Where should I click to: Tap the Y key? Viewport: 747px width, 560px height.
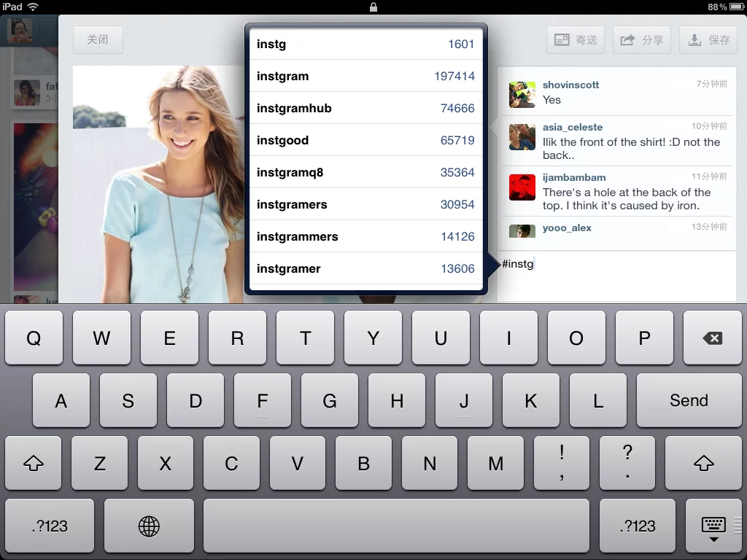click(373, 338)
